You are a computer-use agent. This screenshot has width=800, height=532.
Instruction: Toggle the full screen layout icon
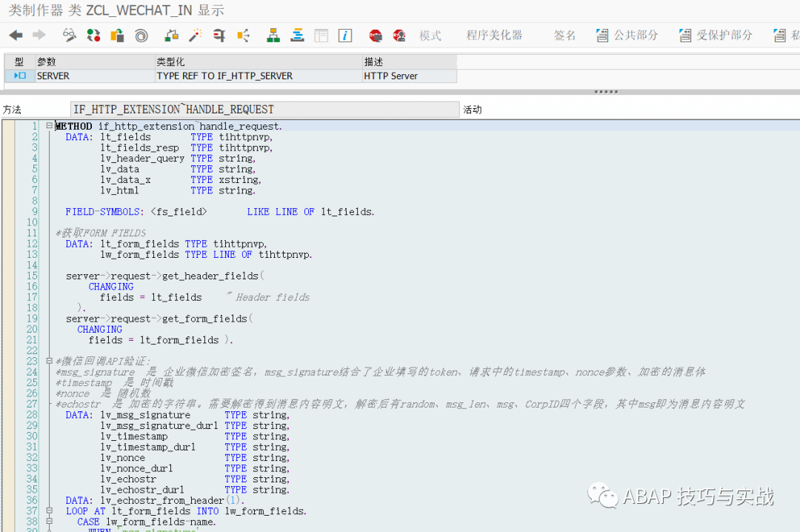pyautogui.click(x=321, y=36)
